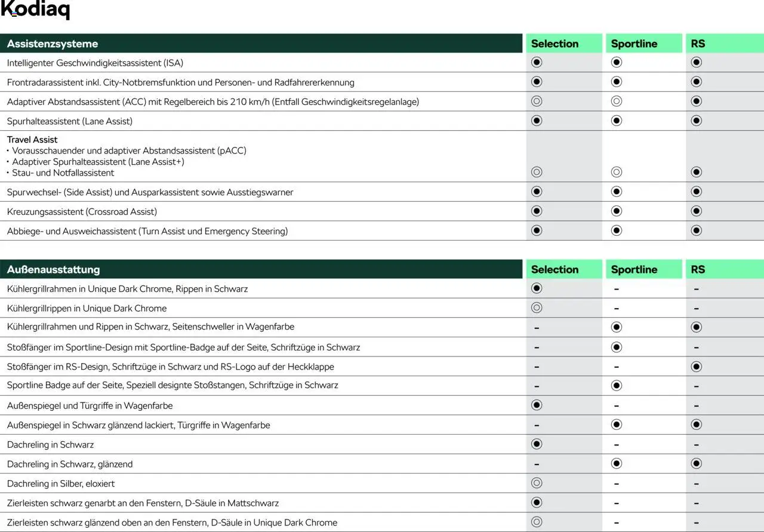Click the Sportline icon for Sportline Badge row
Viewport: 764px width, 532px height.
click(x=617, y=385)
